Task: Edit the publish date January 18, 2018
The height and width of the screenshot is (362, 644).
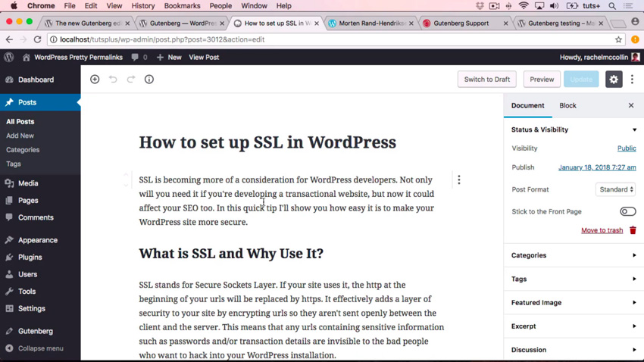Action: (597, 167)
